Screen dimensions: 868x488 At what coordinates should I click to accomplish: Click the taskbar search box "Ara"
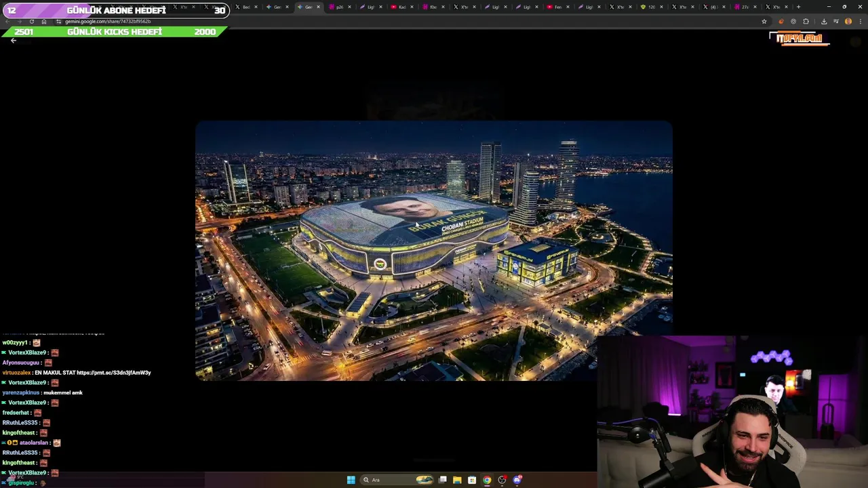[397, 480]
